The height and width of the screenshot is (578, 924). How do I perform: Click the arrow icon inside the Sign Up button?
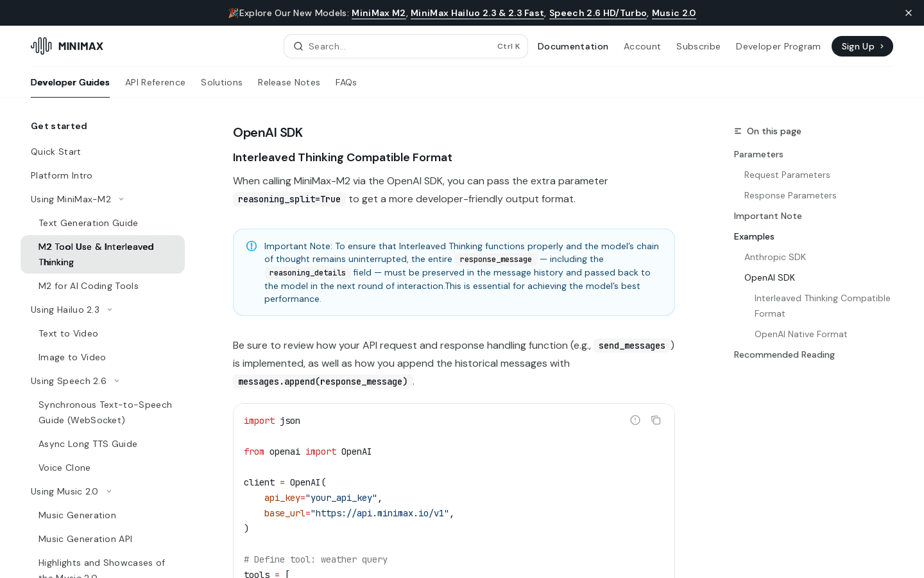(881, 46)
